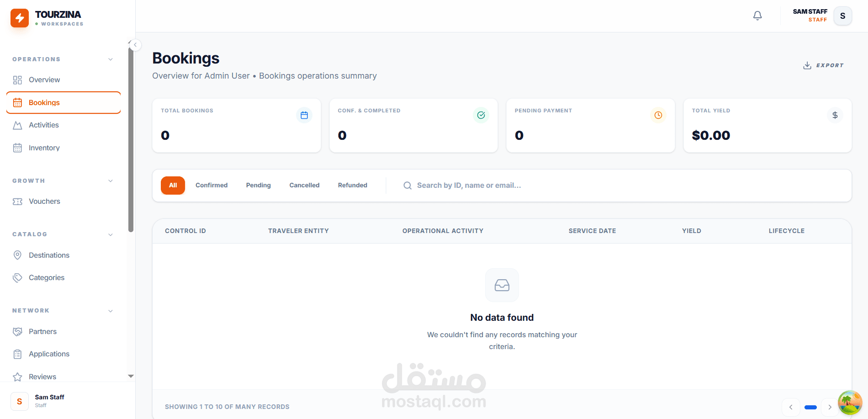The image size is (868, 419).
Task: Open the notifications bell
Action: pyautogui.click(x=757, y=16)
